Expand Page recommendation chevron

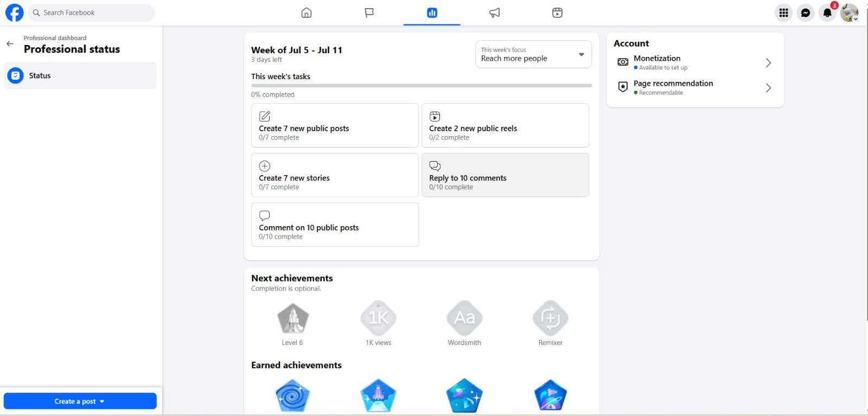[x=768, y=87]
